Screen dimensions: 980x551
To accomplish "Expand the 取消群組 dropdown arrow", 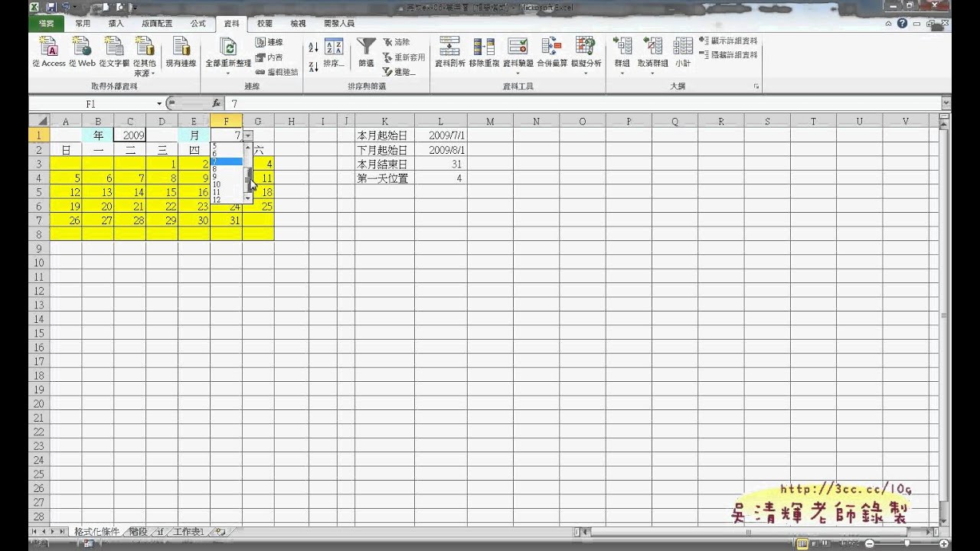I will (x=652, y=73).
